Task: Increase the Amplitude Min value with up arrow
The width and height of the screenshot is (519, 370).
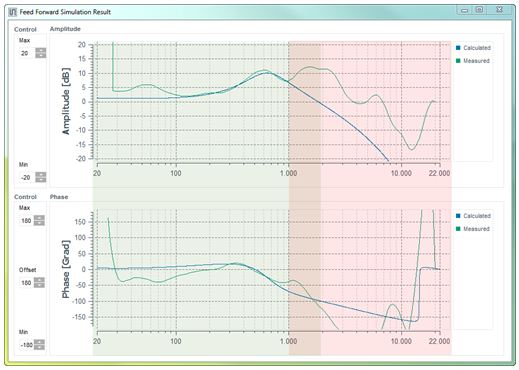Action: point(41,175)
